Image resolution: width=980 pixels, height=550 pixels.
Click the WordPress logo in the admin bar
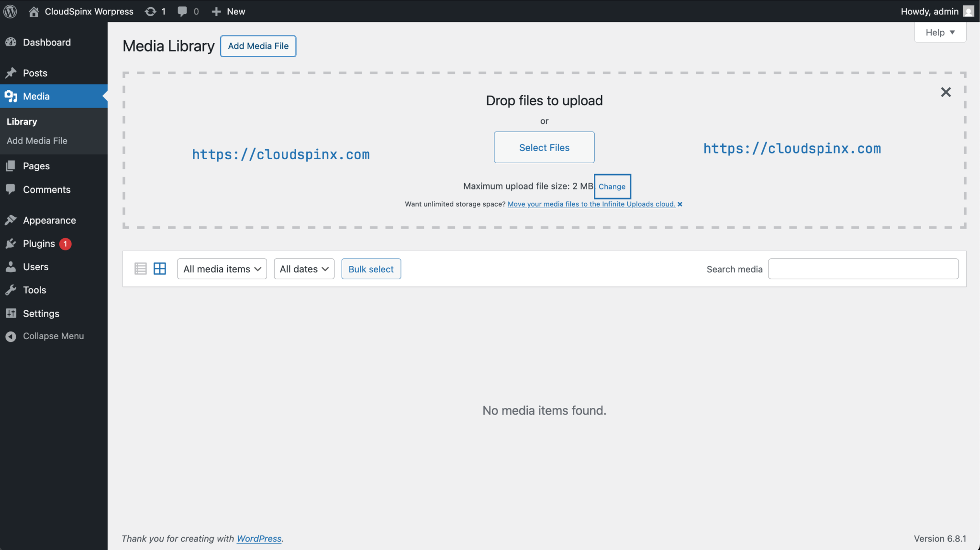pyautogui.click(x=10, y=11)
